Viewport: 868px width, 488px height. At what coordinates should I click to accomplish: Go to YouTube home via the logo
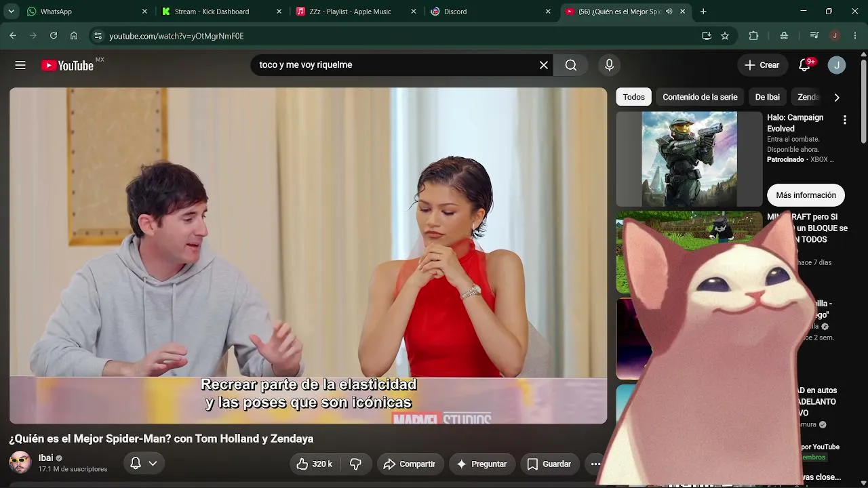coord(67,65)
